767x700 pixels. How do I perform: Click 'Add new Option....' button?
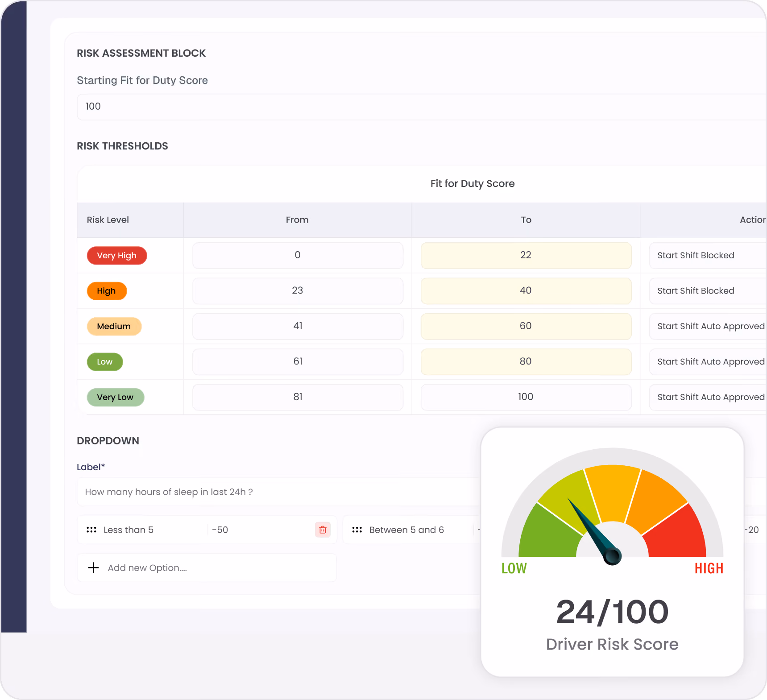tap(207, 567)
